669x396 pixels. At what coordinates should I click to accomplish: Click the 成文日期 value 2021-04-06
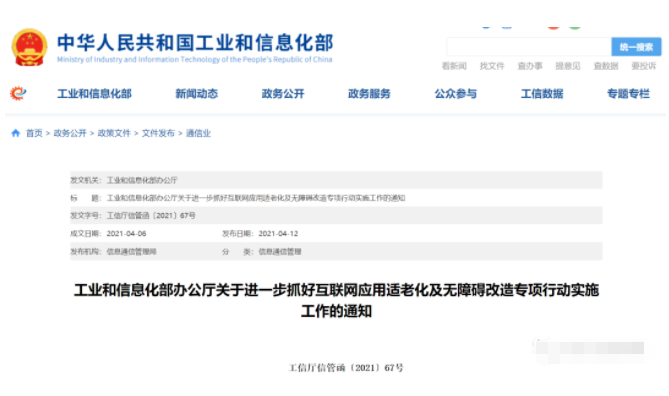[x=126, y=233]
